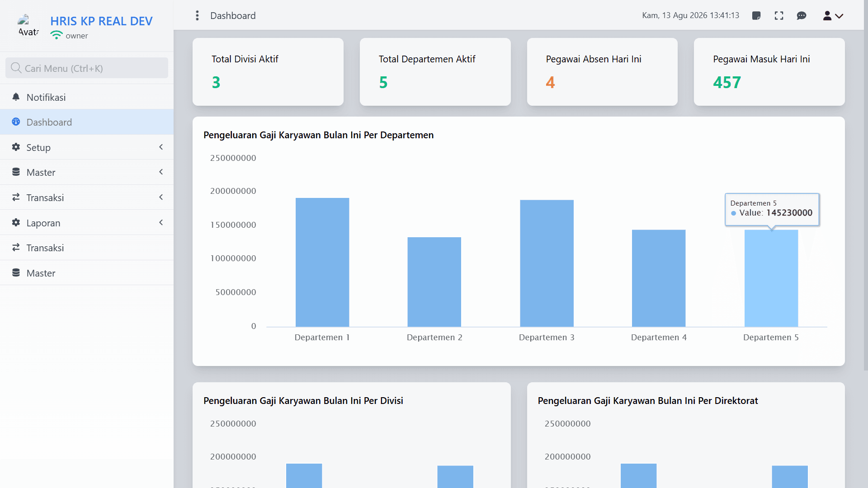Click the tooltip value 145230000
The image size is (868, 488).
pyautogui.click(x=789, y=213)
